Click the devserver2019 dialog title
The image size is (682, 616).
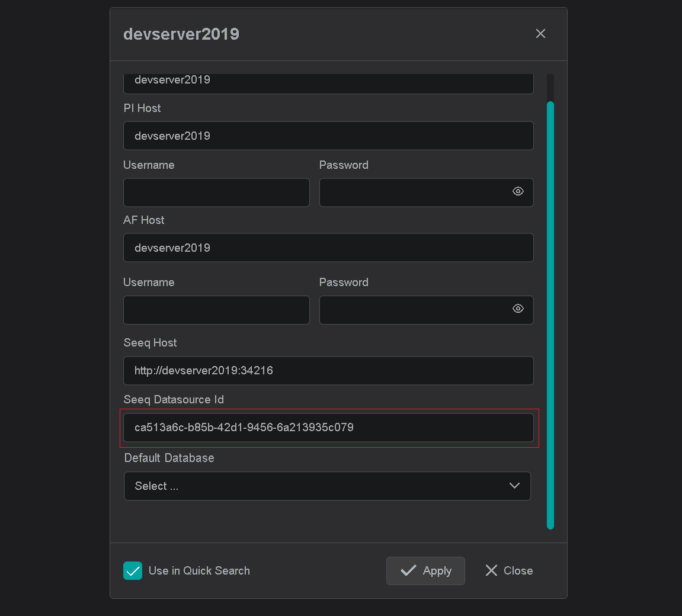pyautogui.click(x=181, y=34)
